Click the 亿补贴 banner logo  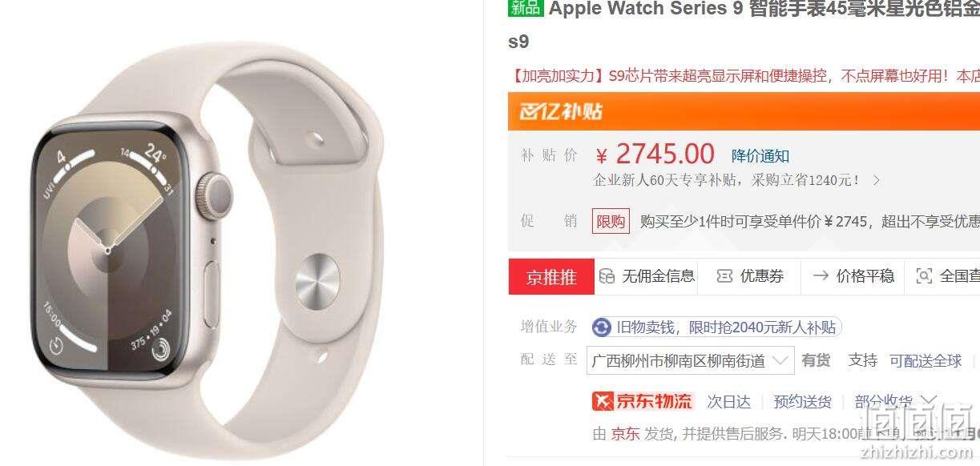pyautogui.click(x=561, y=111)
